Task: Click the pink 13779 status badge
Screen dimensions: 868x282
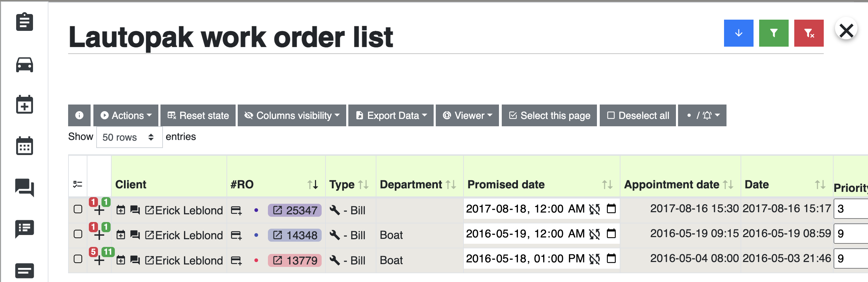Action: click(295, 260)
